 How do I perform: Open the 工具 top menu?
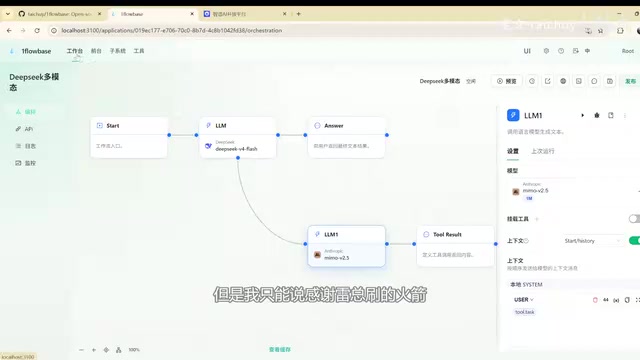tap(139, 51)
